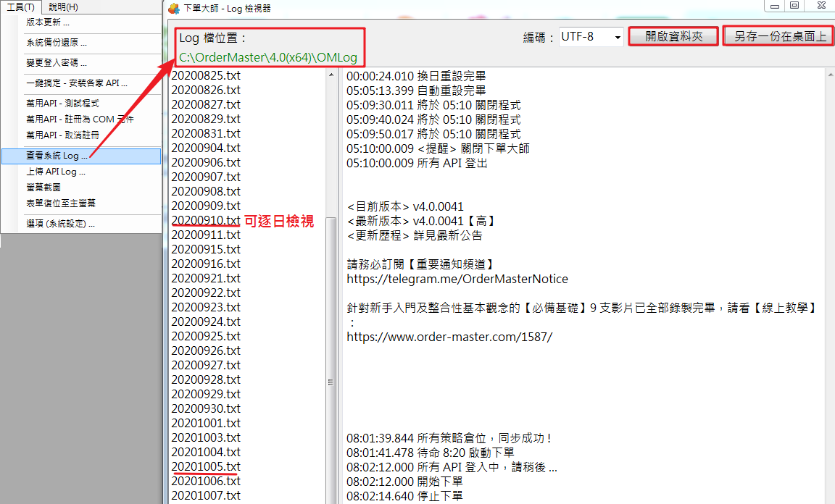Select file 20200825.txt
Image resolution: width=835 pixels, height=504 pixels.
(x=206, y=75)
